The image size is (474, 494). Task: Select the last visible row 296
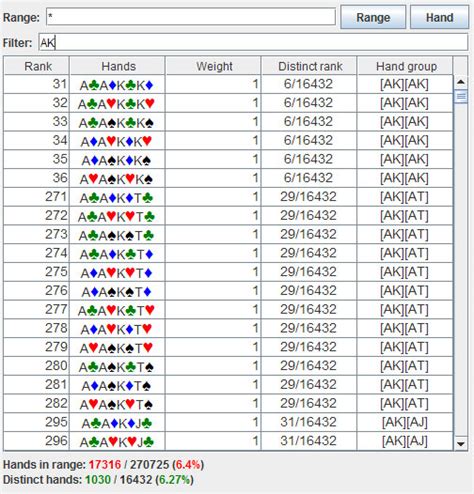(x=228, y=441)
